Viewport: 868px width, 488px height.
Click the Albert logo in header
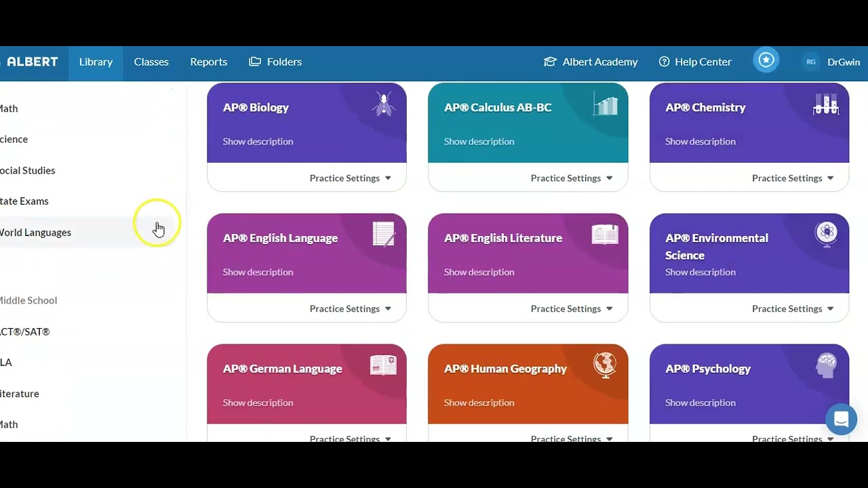[x=30, y=62]
